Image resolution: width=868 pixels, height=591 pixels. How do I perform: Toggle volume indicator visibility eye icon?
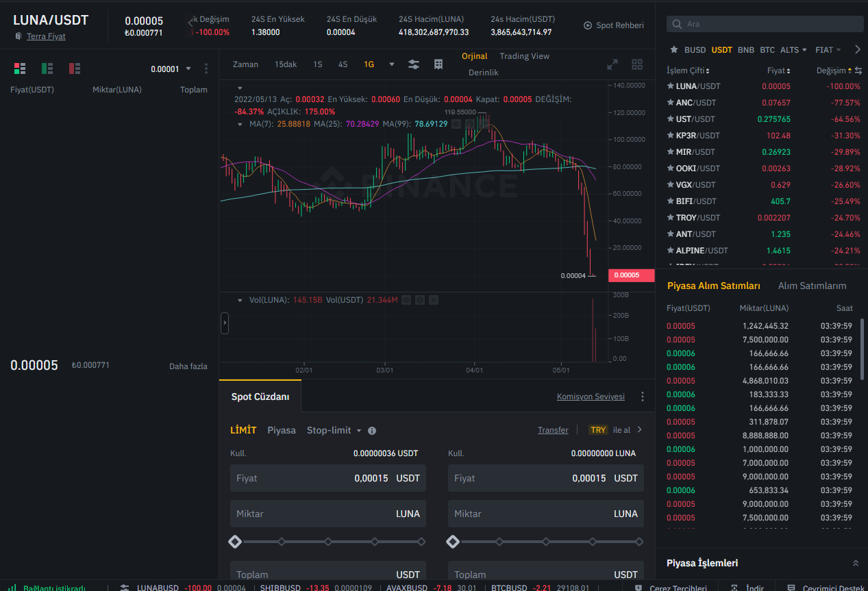click(x=406, y=300)
